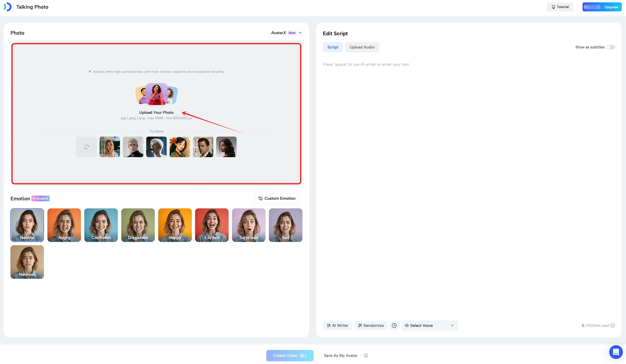This screenshot has width=626, height=364.
Task: Click the AI Writer wand button
Action: tap(337, 325)
